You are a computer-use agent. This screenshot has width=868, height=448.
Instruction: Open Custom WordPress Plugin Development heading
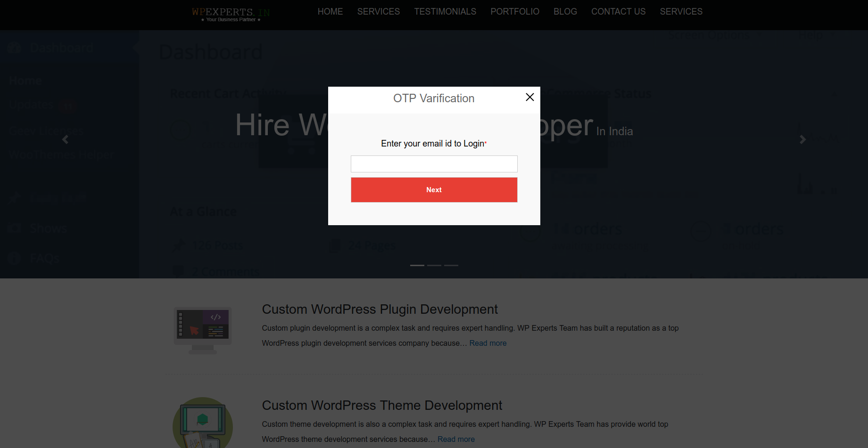click(x=380, y=309)
